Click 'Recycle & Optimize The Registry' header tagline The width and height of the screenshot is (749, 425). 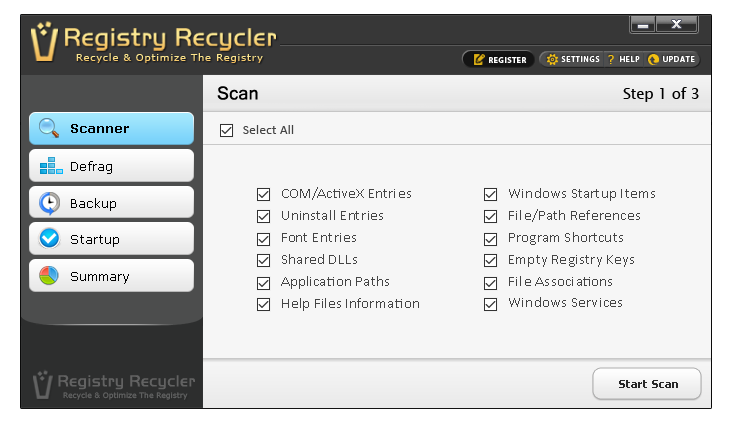[170, 58]
